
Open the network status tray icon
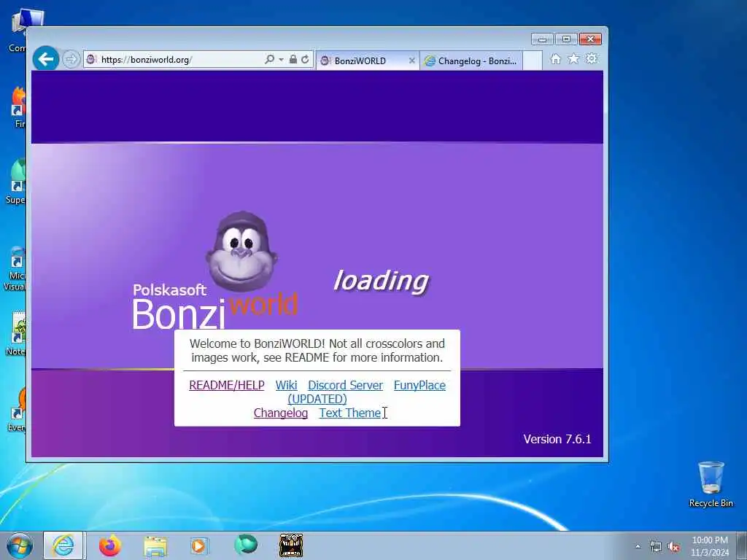[x=656, y=547]
